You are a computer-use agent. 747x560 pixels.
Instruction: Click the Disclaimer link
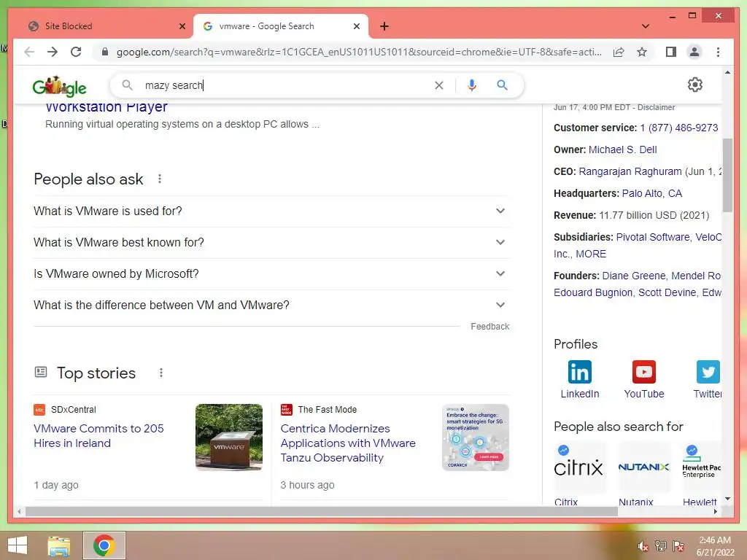pyautogui.click(x=656, y=108)
